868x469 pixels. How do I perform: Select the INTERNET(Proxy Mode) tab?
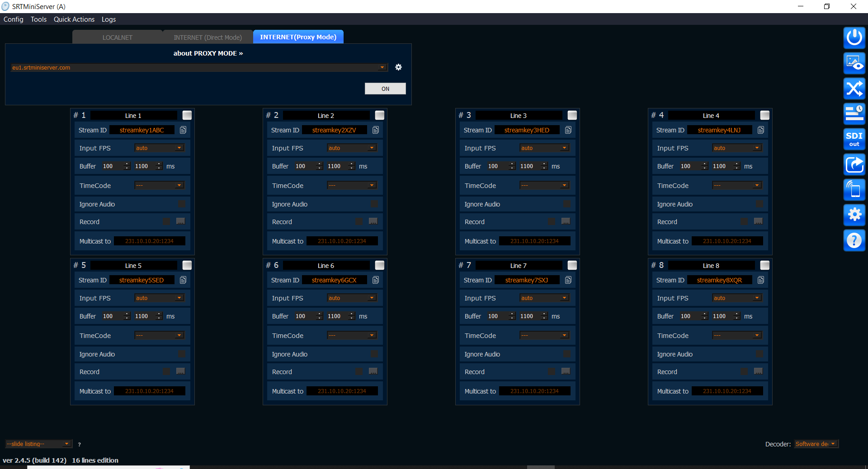pyautogui.click(x=298, y=37)
